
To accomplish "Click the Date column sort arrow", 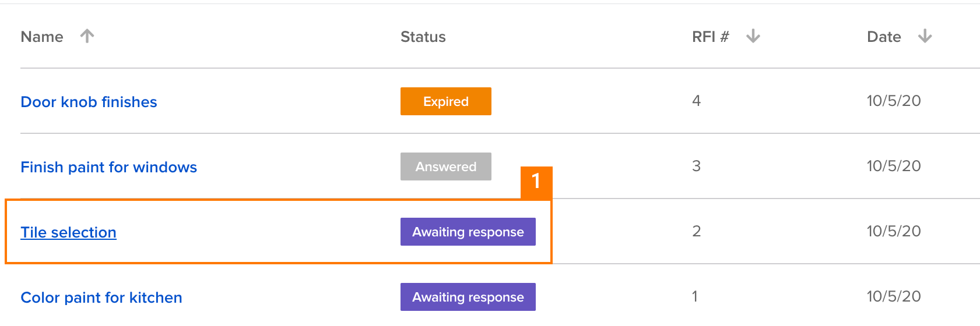I will [925, 36].
